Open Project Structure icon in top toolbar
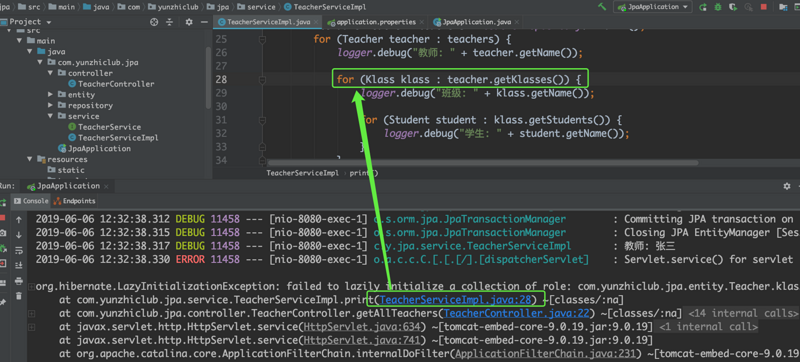The height and width of the screenshot is (362, 800). point(784,7)
